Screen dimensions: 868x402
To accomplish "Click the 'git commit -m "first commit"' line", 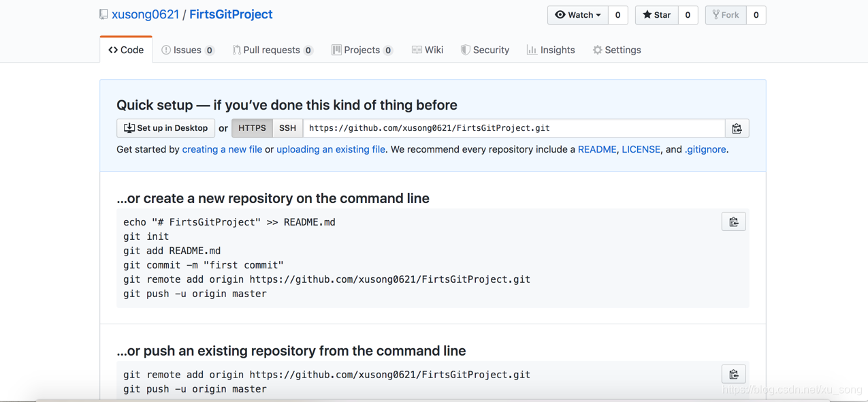I will pyautogui.click(x=203, y=265).
